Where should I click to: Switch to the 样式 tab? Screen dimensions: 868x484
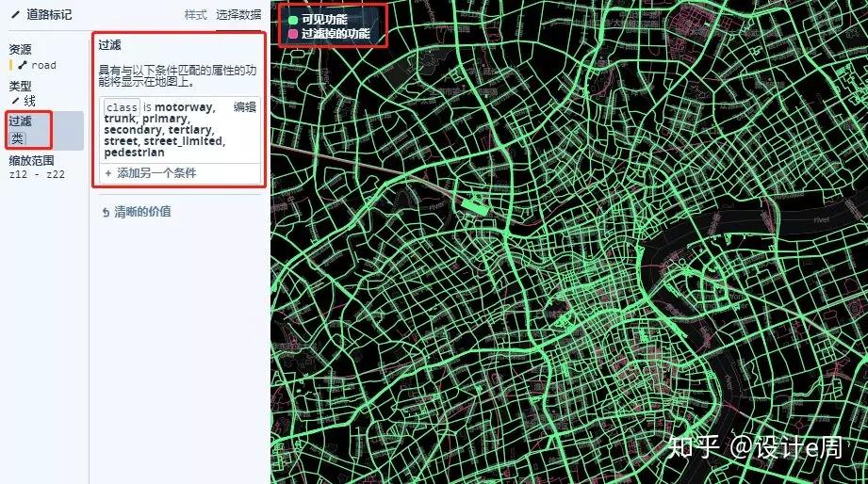coord(195,15)
